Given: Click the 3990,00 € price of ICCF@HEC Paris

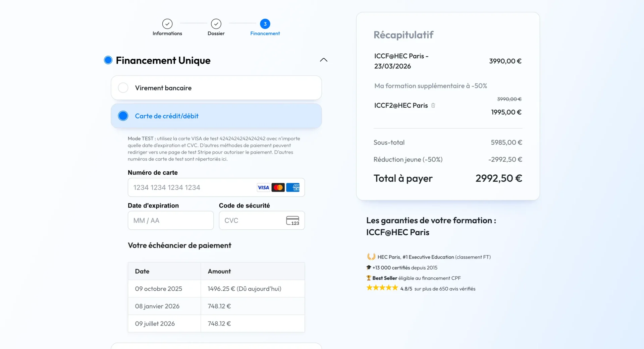Looking at the screenshot, I should click(x=505, y=61).
